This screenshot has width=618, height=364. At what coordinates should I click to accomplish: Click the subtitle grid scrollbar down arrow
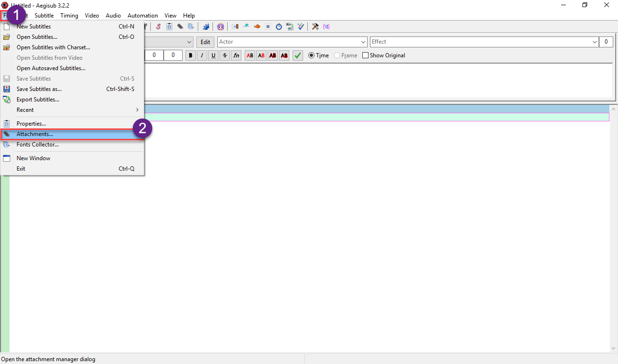pyautogui.click(x=614, y=348)
